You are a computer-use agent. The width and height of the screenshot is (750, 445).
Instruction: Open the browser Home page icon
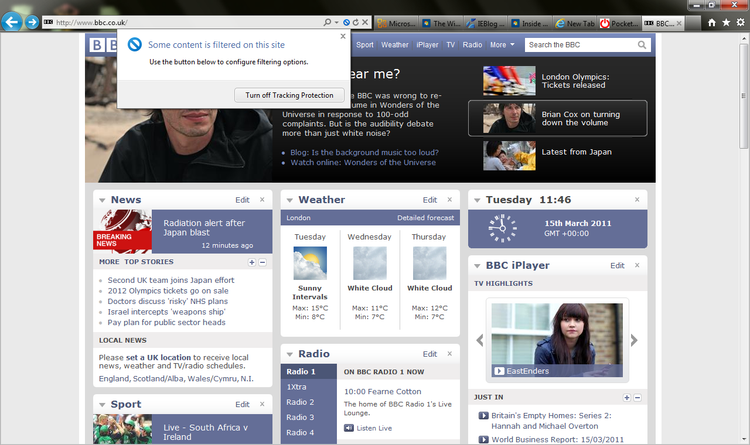[711, 21]
